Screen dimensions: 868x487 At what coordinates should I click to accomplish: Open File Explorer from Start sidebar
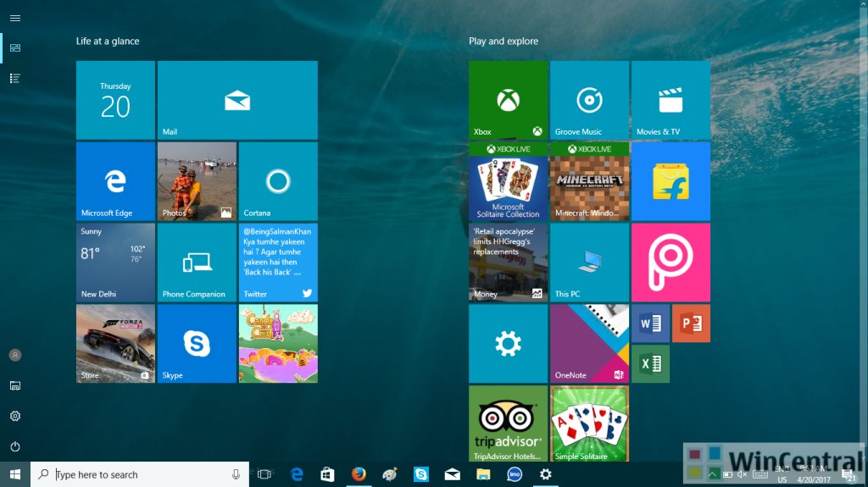pyautogui.click(x=15, y=385)
